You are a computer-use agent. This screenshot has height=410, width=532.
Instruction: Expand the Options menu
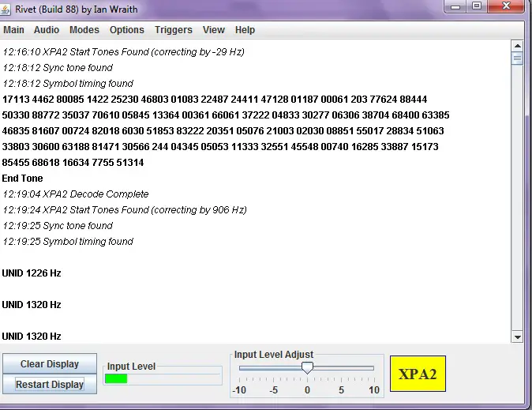pos(127,30)
